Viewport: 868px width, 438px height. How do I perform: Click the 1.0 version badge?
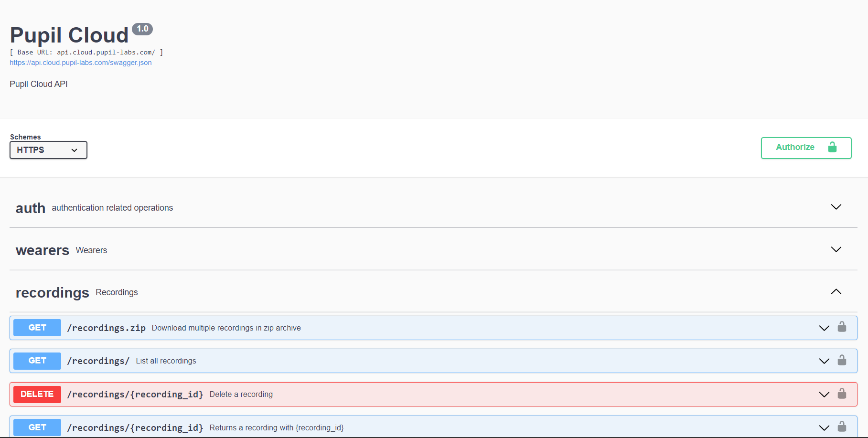(x=142, y=29)
